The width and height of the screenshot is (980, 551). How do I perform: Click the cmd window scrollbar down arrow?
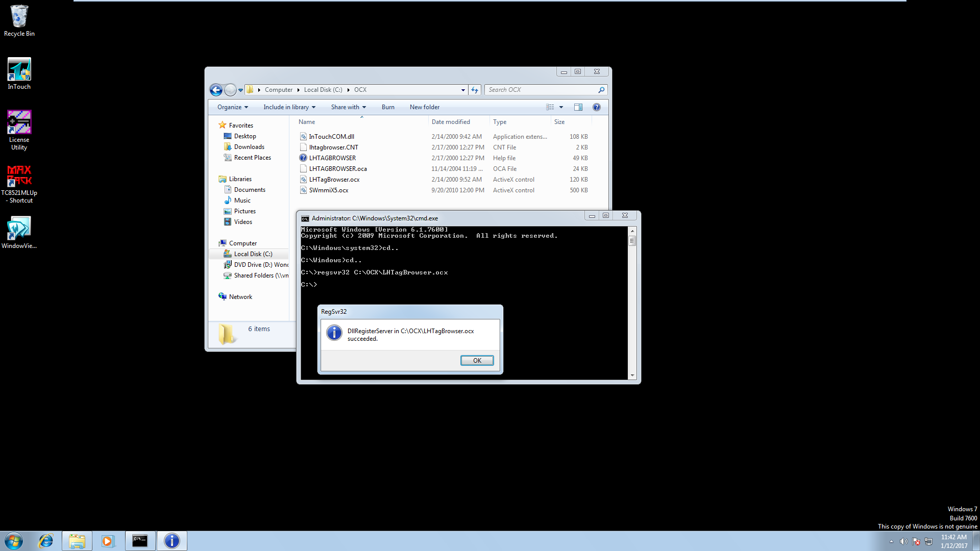632,375
